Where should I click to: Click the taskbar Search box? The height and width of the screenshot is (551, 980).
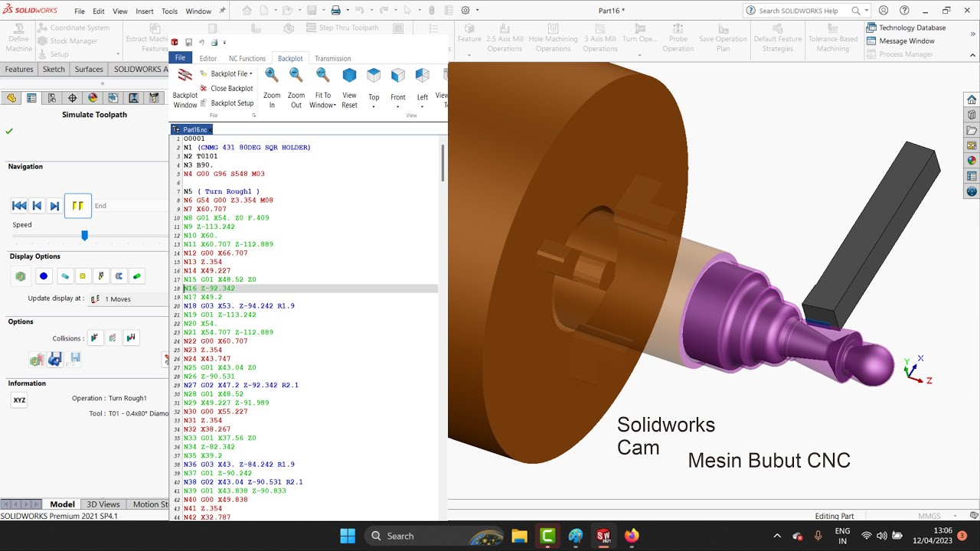click(x=434, y=536)
